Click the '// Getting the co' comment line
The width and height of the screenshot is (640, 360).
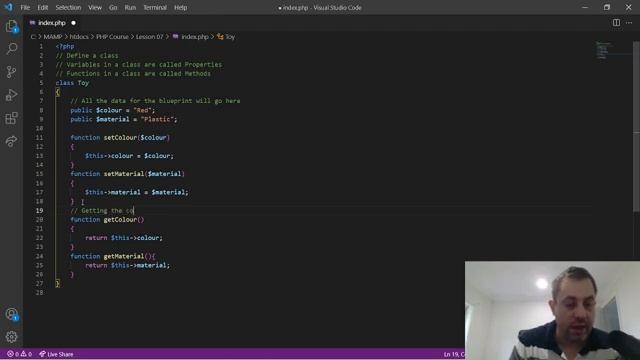[102, 211]
